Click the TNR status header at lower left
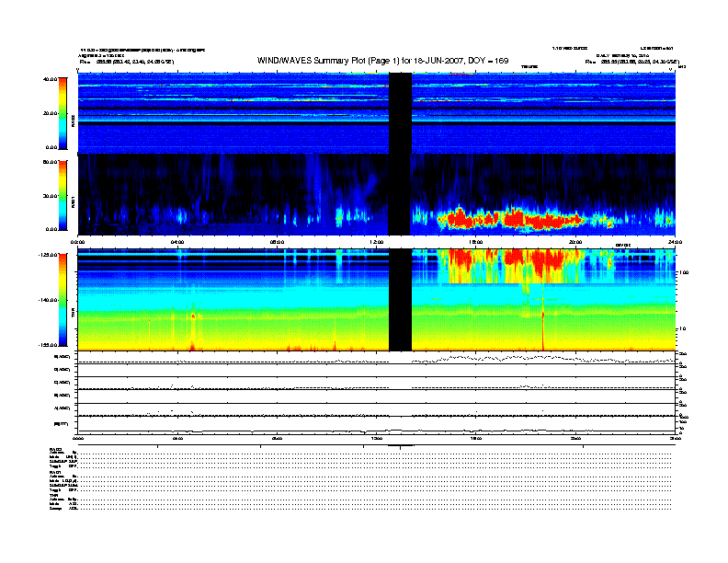Viewport: 728px width, 563px height. [x=53, y=495]
